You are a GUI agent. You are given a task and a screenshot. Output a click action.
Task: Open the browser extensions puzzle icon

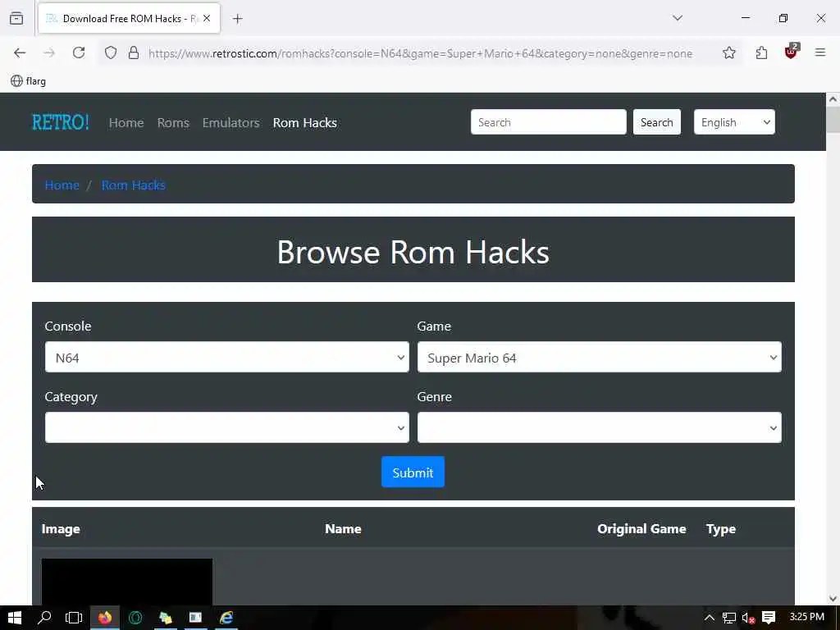(761, 52)
